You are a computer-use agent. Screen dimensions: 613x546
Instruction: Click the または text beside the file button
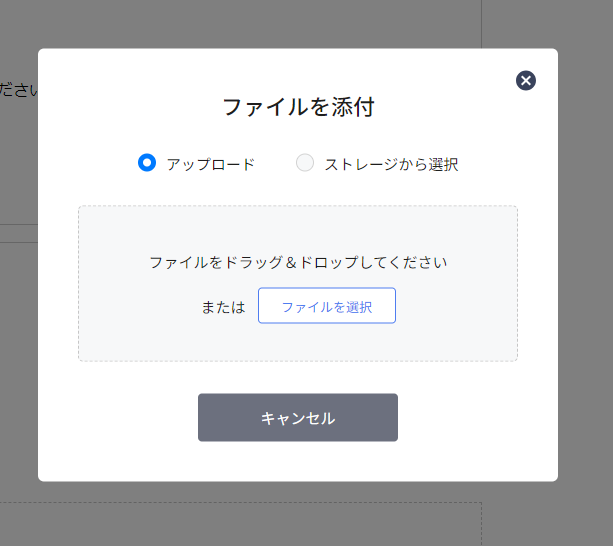click(223, 307)
